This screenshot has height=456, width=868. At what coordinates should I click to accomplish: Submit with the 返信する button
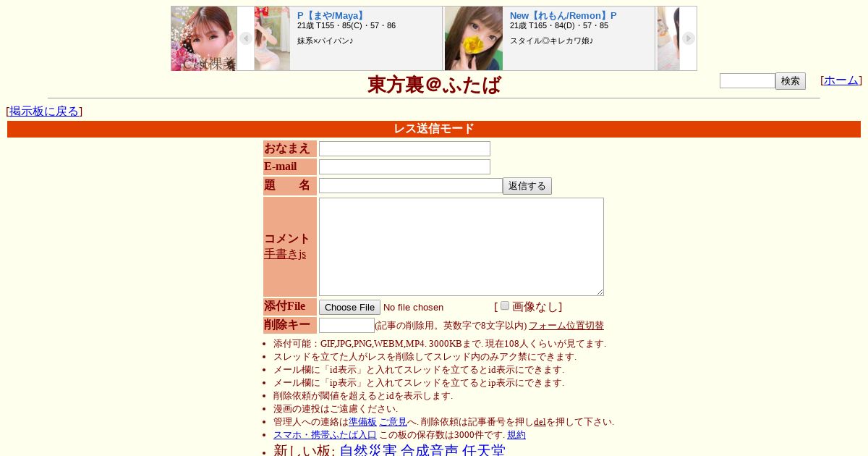point(527,186)
